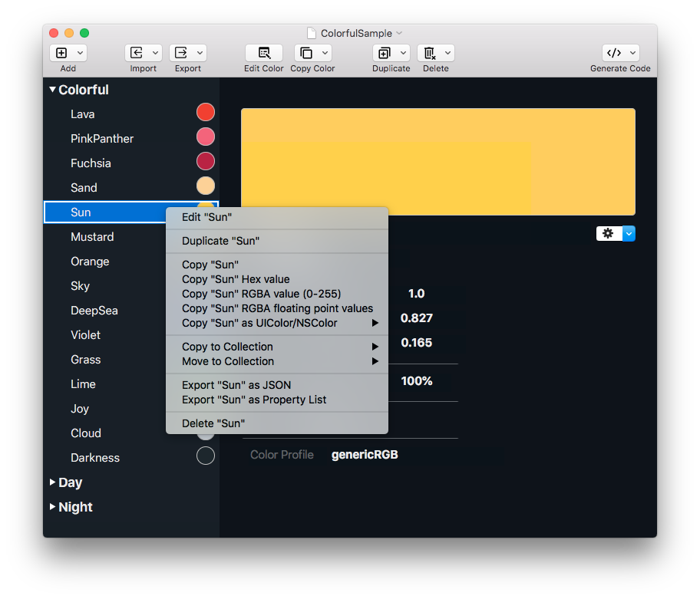Viewport: 700px width, 599px height.
Task: Click the Duplicate icon in the toolbar
Action: click(x=386, y=53)
